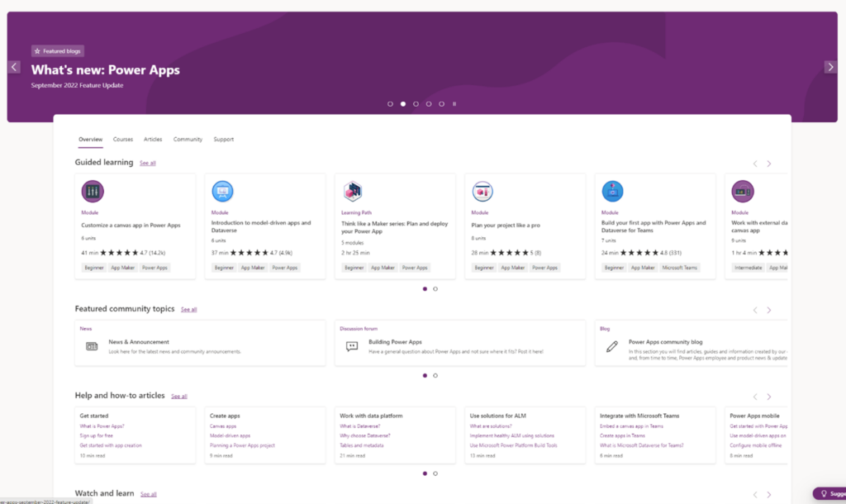Screen dimensions: 846x504
Task: Open the Support tab
Action: tap(223, 139)
